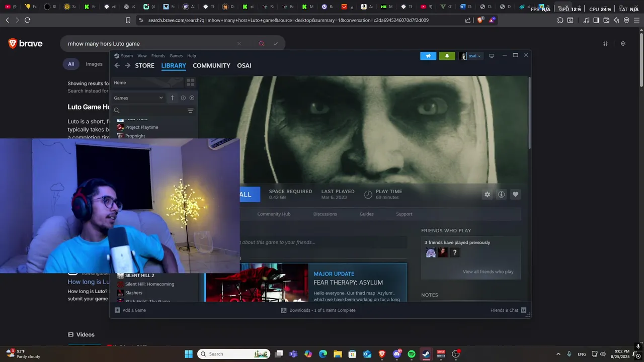The width and height of the screenshot is (644, 362).
Task: Open advanced filter options icon
Action: (190, 111)
